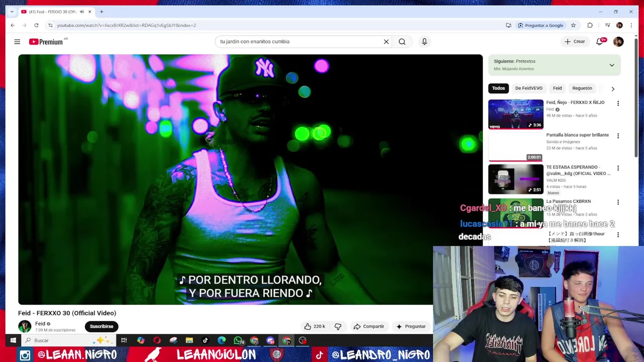The height and width of the screenshot is (362, 644).
Task: Start voice search with microphone icon
Action: point(424,42)
